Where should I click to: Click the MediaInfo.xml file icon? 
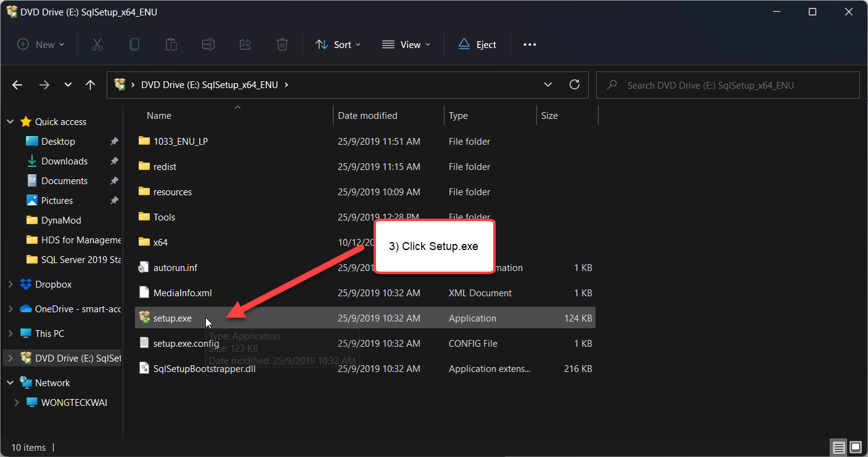pyautogui.click(x=144, y=293)
